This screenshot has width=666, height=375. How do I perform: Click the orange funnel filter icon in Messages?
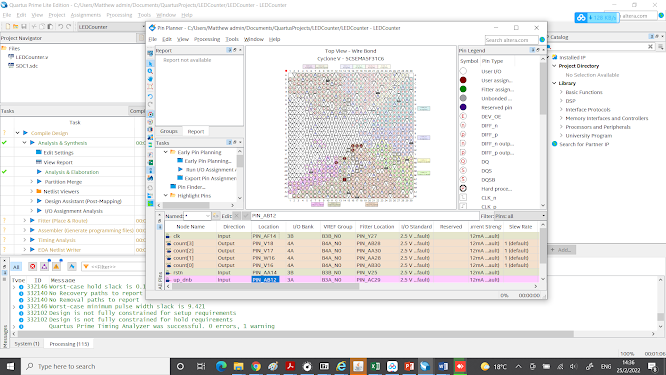[86, 267]
